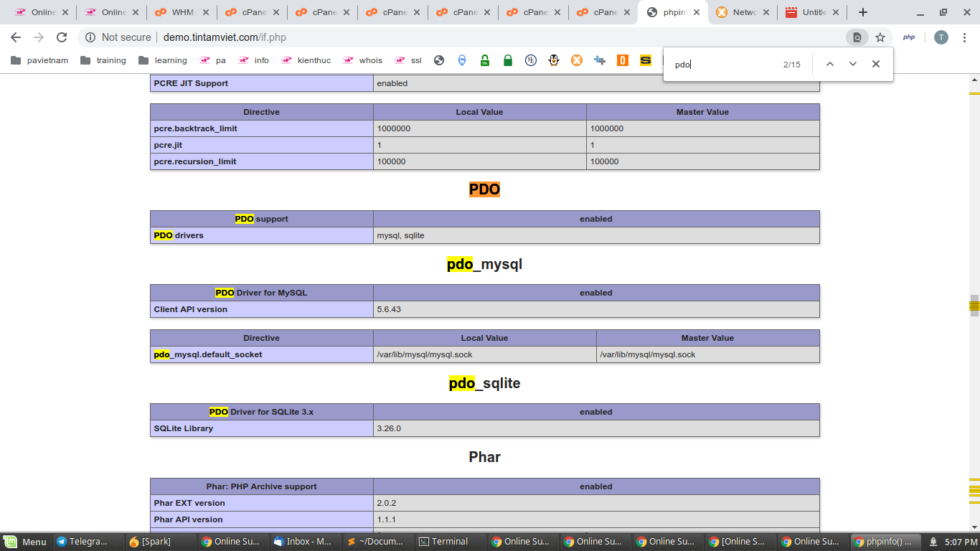Image resolution: width=980 pixels, height=551 pixels.
Task: Open the Linux Mint Menu button
Action: (x=25, y=542)
